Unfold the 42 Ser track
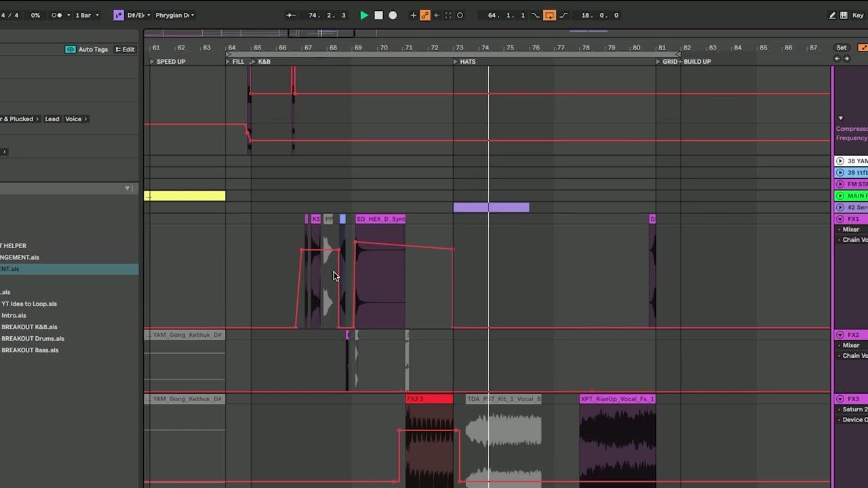Image resolution: width=868 pixels, height=488 pixels. click(x=840, y=207)
